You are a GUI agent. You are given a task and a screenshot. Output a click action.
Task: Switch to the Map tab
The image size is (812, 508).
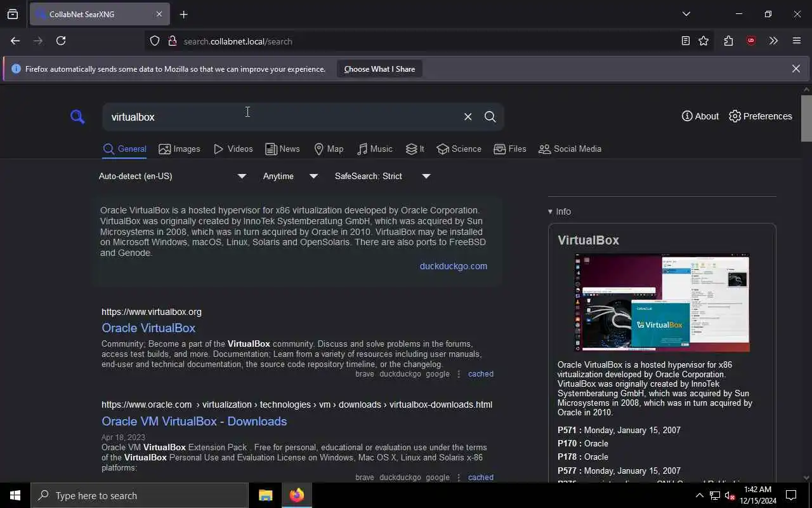[x=329, y=149]
